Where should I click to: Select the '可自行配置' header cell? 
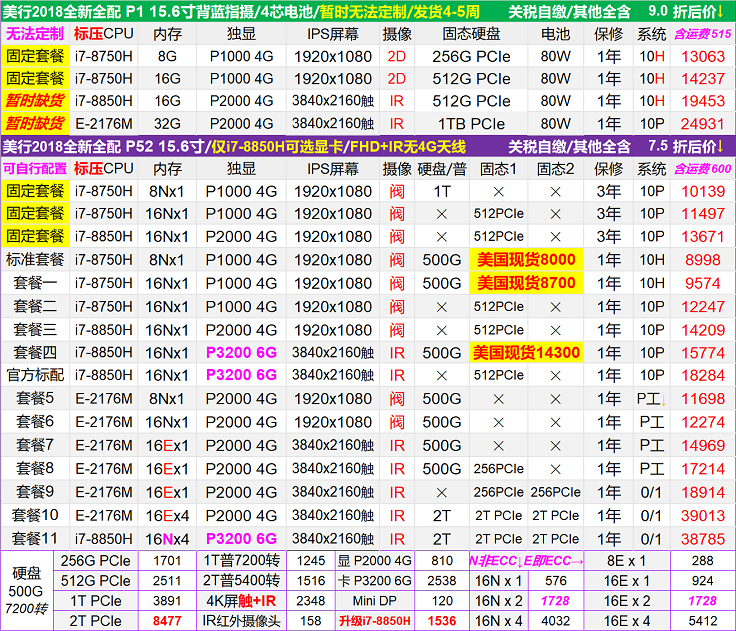pyautogui.click(x=35, y=168)
